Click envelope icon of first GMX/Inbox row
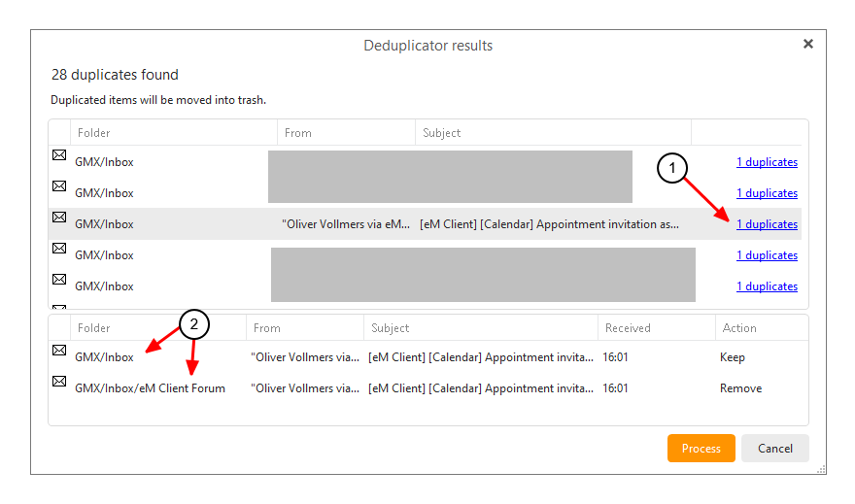855x504 pixels. (59, 155)
